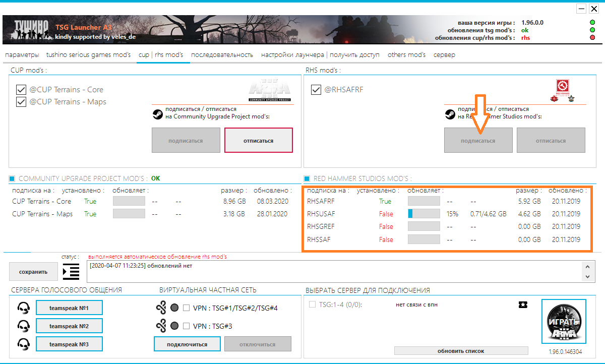
Task: Click подписаться for Community Upgrade Project mod's
Action: point(186,141)
